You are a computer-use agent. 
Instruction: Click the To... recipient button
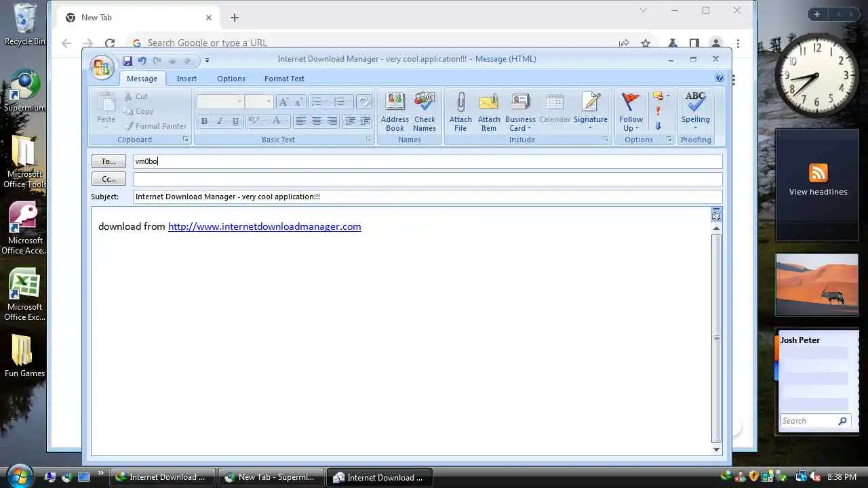tap(108, 161)
